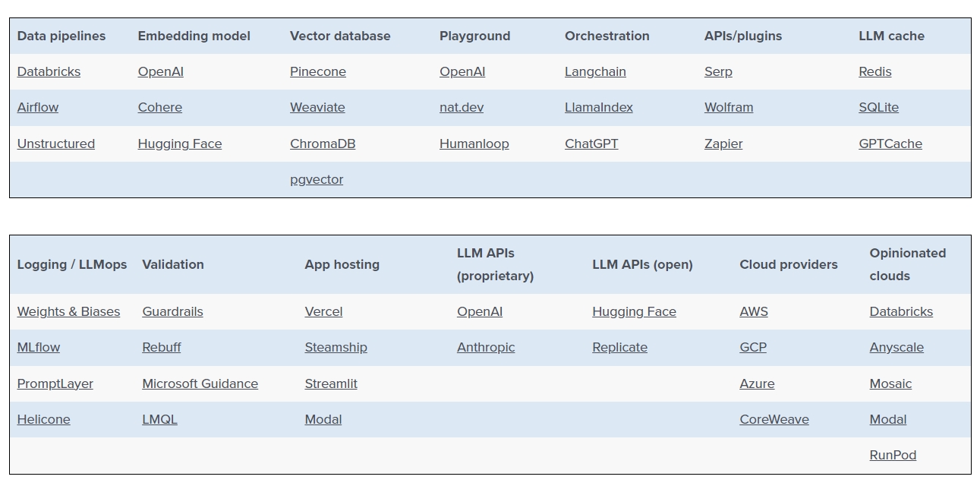
Task: Open the Replicate link
Action: (619, 347)
